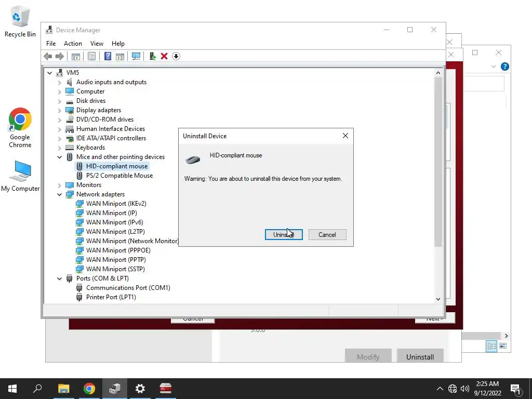Click the Display adapters category label
Screen dimensions: 532x399
point(98,110)
